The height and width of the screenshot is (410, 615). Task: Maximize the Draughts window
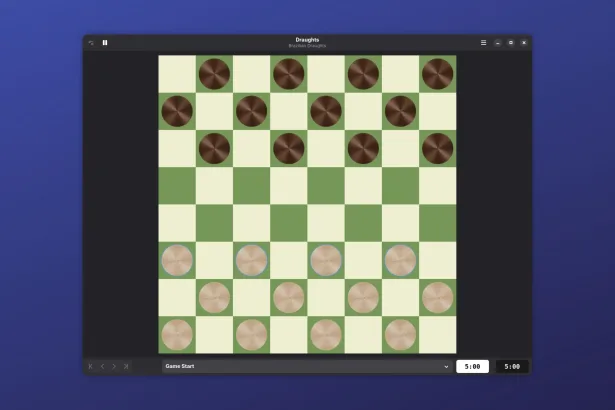[510, 43]
